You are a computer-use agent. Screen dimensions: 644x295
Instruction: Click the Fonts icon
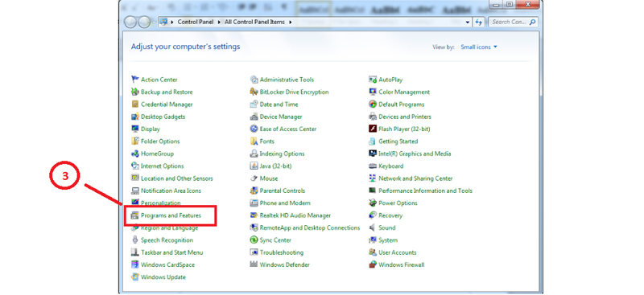click(254, 141)
